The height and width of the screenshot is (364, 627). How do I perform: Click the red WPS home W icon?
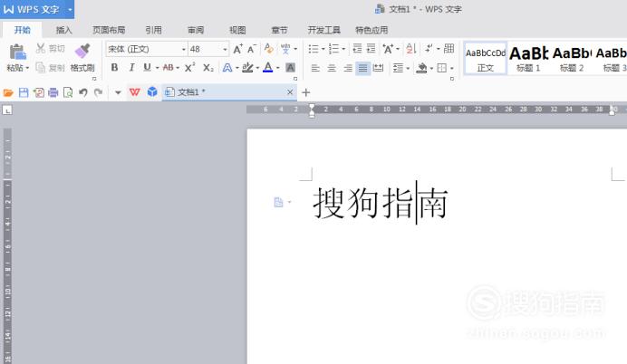click(135, 92)
